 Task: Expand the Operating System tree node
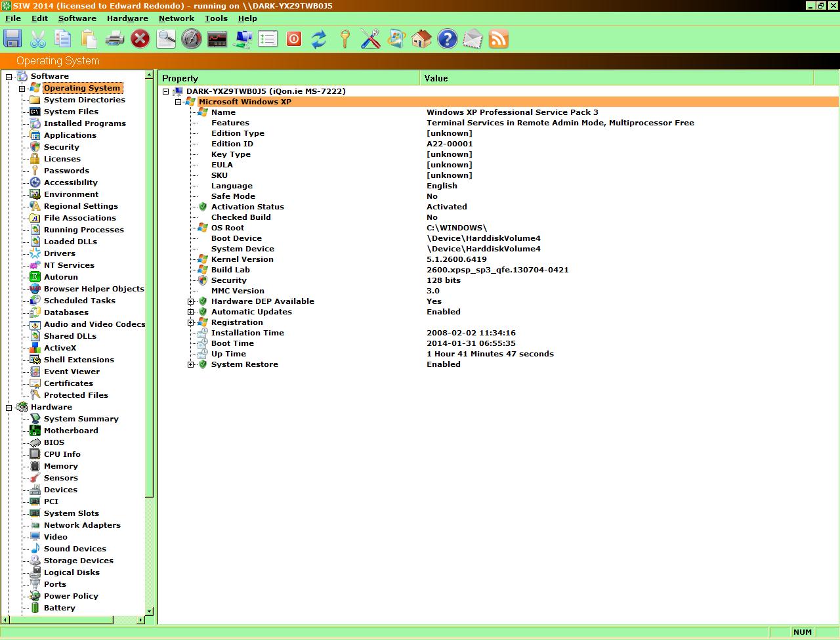[x=22, y=88]
